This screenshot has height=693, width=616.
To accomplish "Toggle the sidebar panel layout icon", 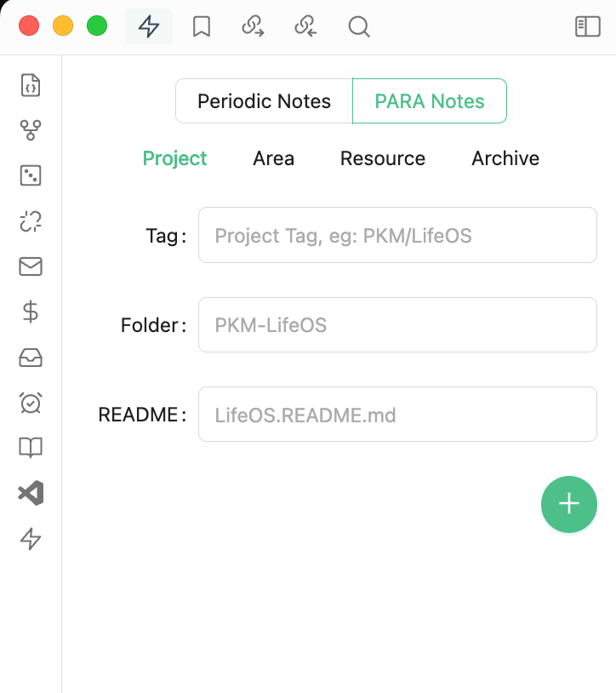I will click(x=588, y=26).
